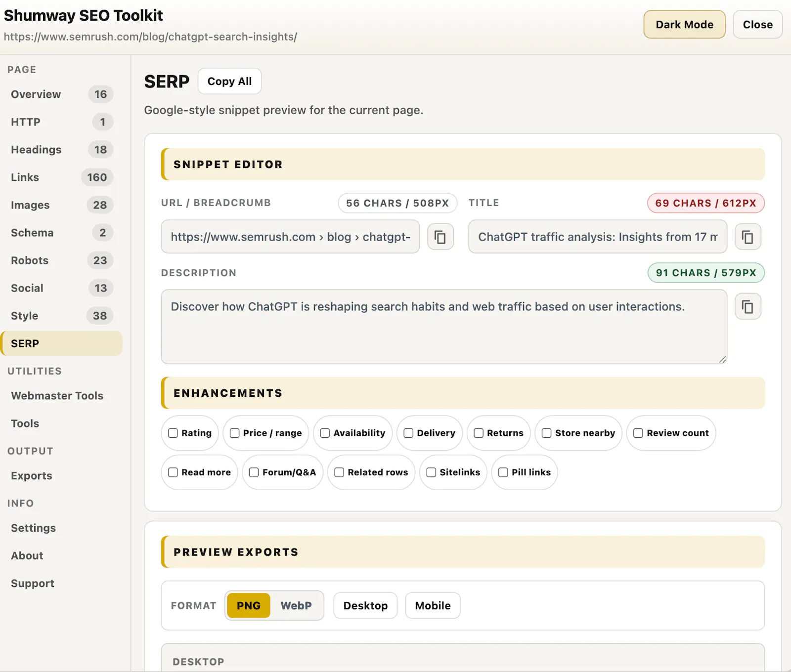Go to the Style section
The height and width of the screenshot is (672, 791).
tap(62, 316)
